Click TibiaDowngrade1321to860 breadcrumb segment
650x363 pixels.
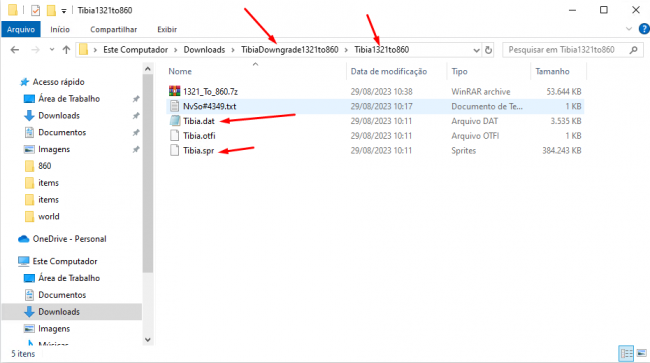coord(290,50)
